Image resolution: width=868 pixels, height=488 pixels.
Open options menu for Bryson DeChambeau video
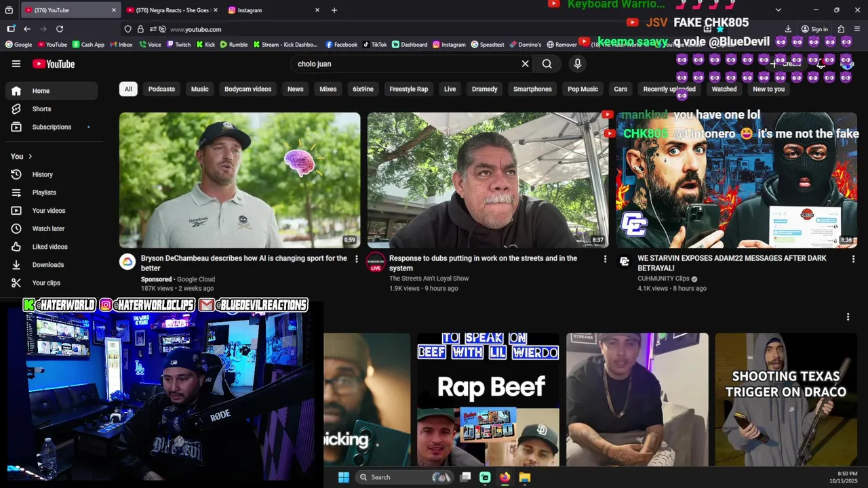click(x=357, y=259)
